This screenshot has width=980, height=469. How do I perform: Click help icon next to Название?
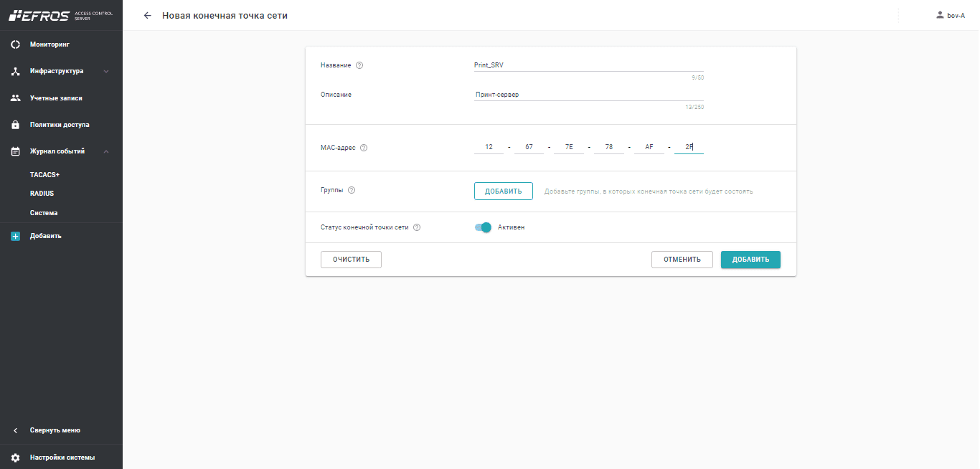[x=359, y=65]
